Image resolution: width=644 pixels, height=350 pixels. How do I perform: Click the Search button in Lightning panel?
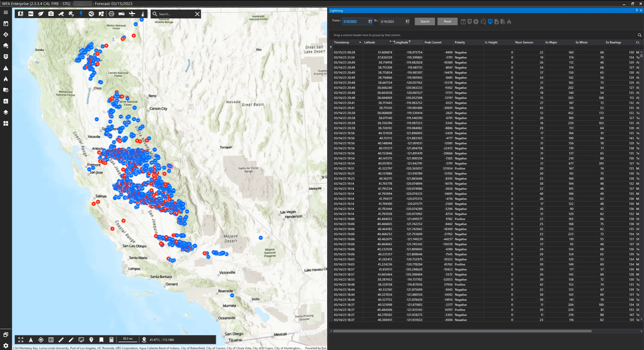[x=425, y=21]
